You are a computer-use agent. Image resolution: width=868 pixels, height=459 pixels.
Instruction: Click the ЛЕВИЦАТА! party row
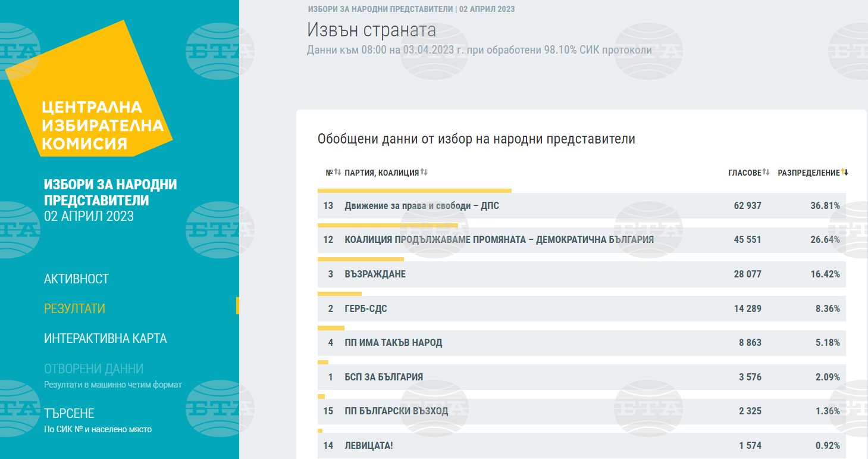coord(369,445)
